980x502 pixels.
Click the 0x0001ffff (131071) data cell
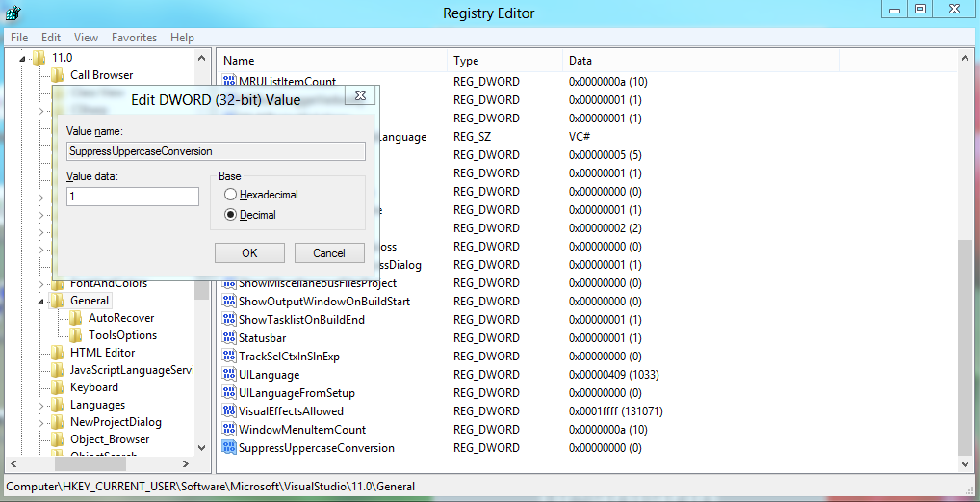615,411
